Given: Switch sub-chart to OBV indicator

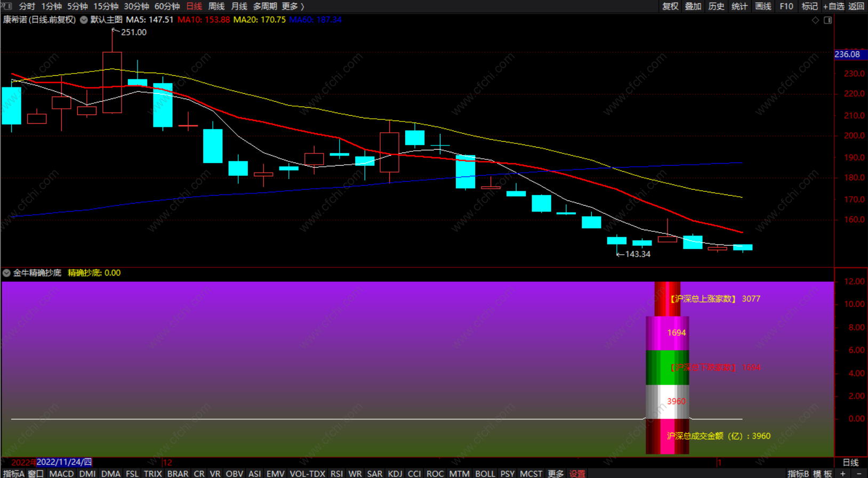Looking at the screenshot, I should [234, 473].
